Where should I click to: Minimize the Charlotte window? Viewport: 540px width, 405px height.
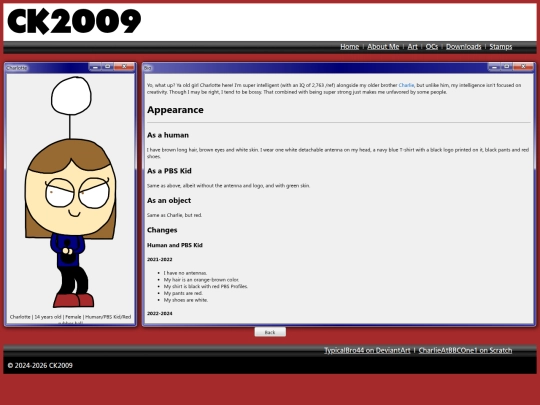pos(95,67)
